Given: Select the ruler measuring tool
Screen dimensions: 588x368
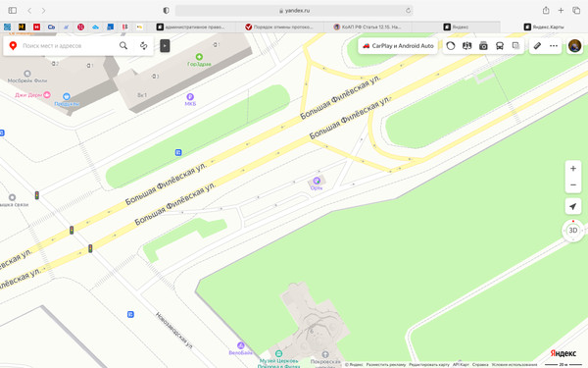Looking at the screenshot, I should (x=537, y=46).
